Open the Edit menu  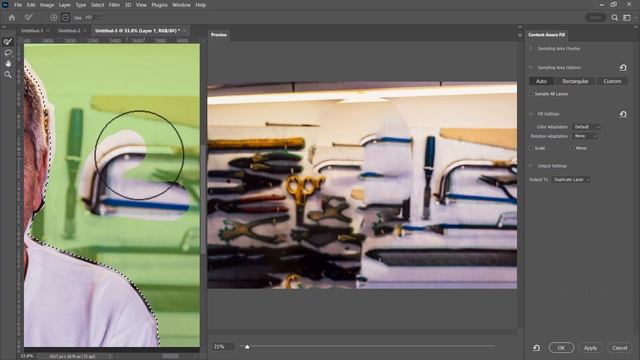click(x=31, y=5)
